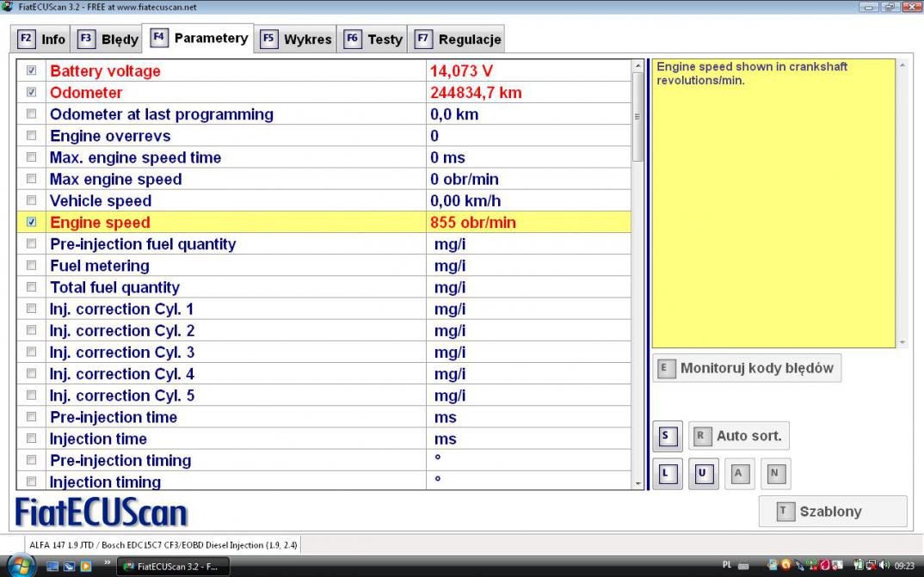924x577 pixels.
Task: Click the PL language indicator
Action: coord(727,565)
